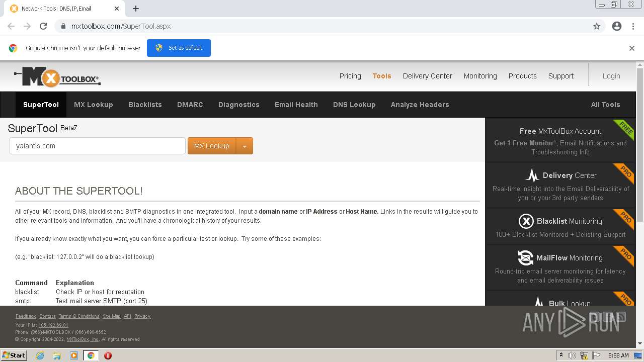
Task: Click the browser back arrow
Action: [x=11, y=26]
